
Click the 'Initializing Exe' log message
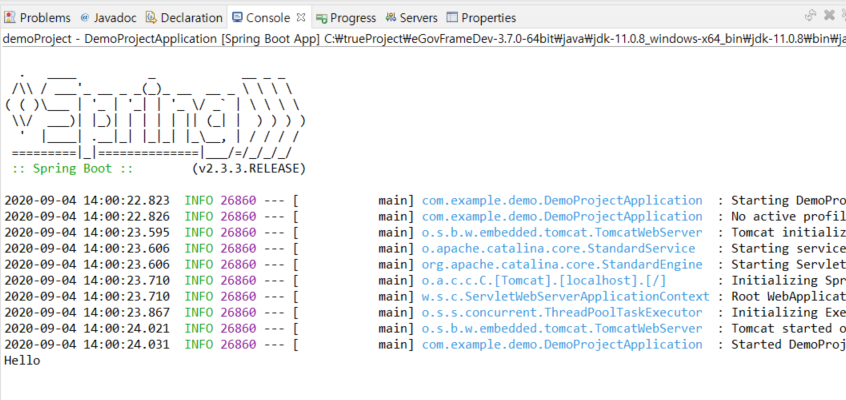788,313
